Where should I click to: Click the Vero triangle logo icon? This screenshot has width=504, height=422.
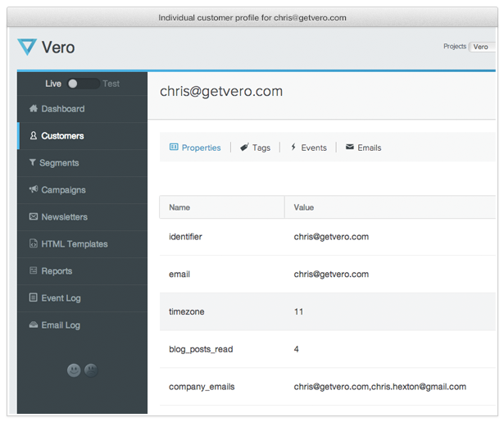27,48
